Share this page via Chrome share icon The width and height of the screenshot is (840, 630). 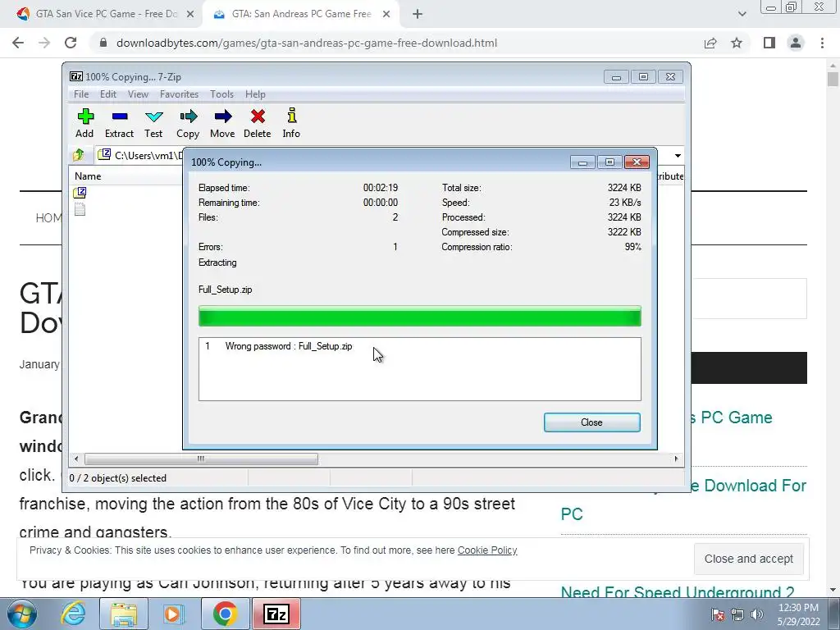click(710, 43)
